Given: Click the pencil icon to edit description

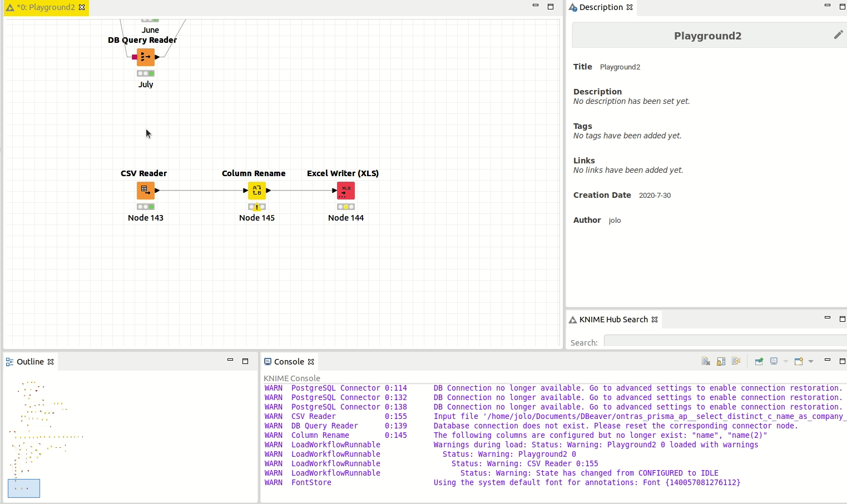Looking at the screenshot, I should point(838,35).
